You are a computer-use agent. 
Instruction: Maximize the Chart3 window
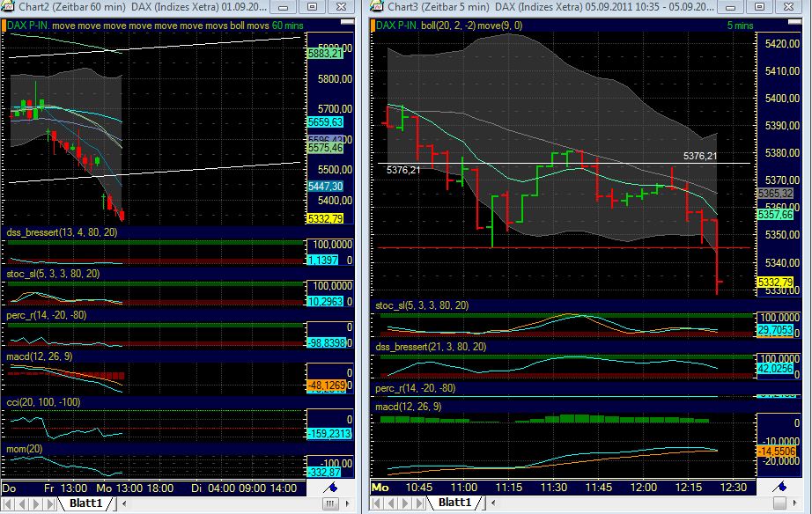760,7
